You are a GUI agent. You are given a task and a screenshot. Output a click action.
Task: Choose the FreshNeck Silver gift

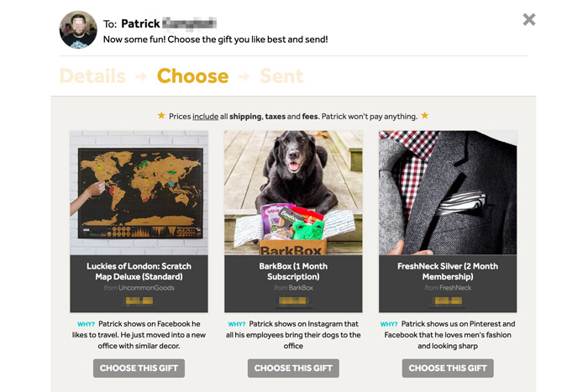pyautogui.click(x=448, y=368)
